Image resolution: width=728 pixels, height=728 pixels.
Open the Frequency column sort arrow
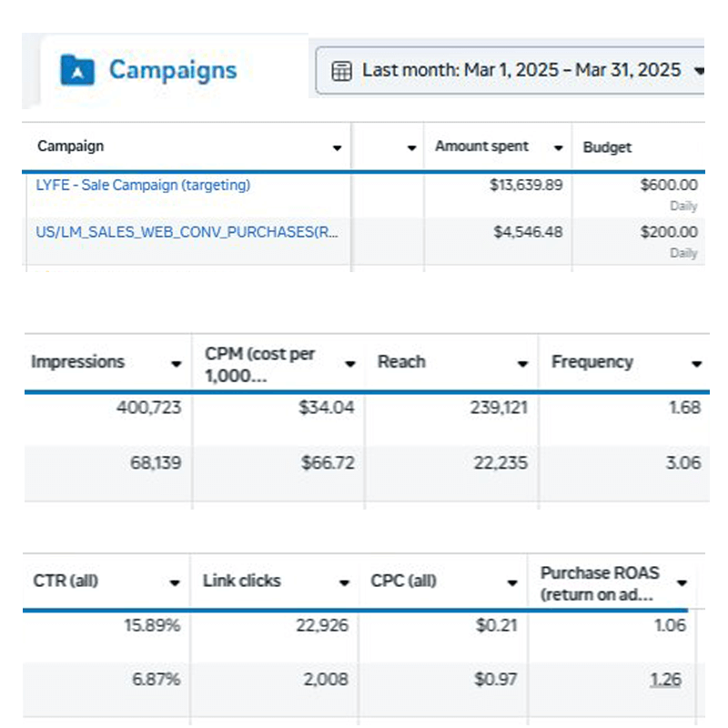click(696, 364)
